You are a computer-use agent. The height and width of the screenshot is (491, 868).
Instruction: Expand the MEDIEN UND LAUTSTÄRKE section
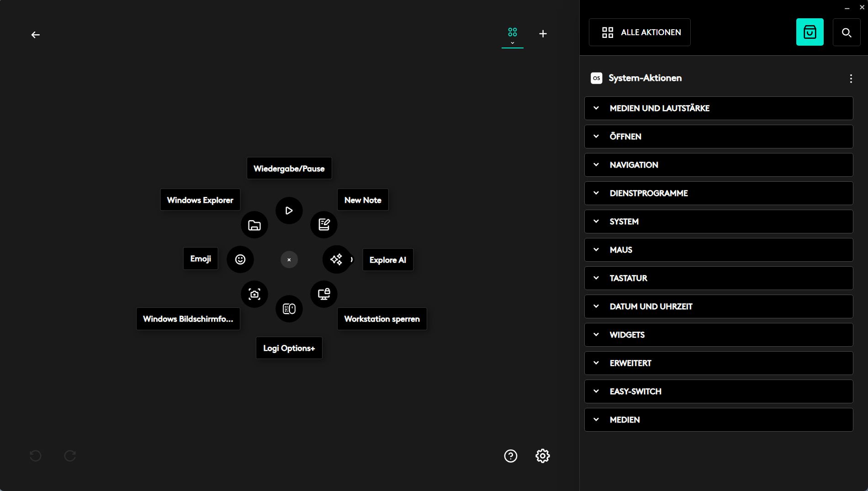click(x=718, y=108)
